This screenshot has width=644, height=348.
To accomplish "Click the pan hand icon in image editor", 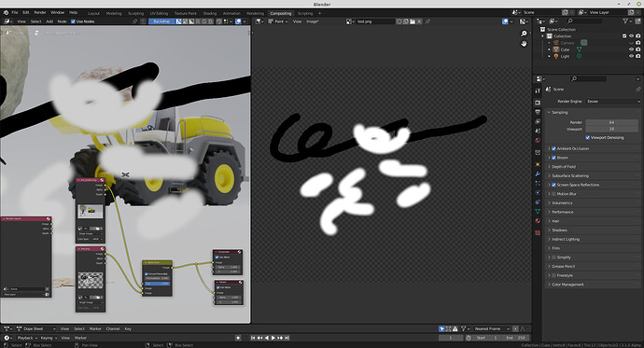I will click(524, 44).
